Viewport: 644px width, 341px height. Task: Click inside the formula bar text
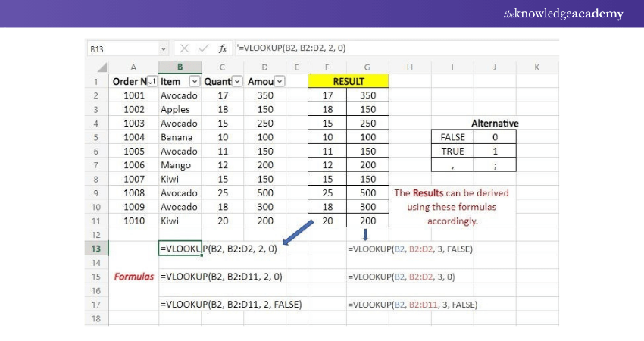coord(379,48)
